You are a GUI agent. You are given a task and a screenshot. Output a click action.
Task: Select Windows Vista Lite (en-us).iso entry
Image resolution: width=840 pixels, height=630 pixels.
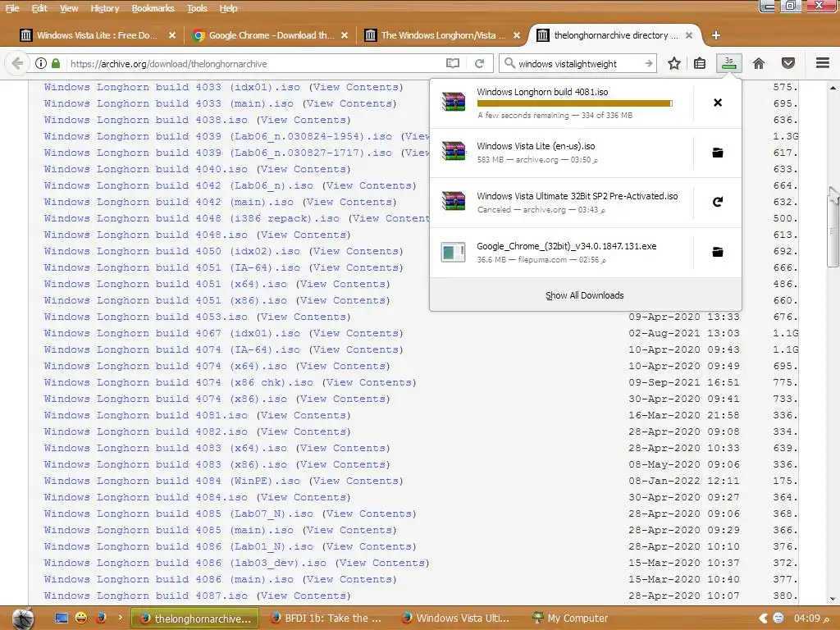pos(561,153)
